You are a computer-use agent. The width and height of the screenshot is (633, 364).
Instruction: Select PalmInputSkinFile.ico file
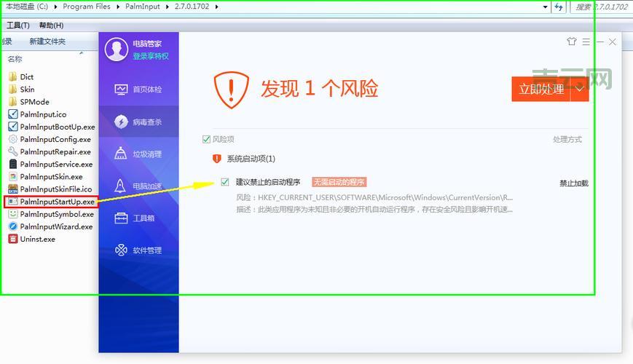pos(50,189)
